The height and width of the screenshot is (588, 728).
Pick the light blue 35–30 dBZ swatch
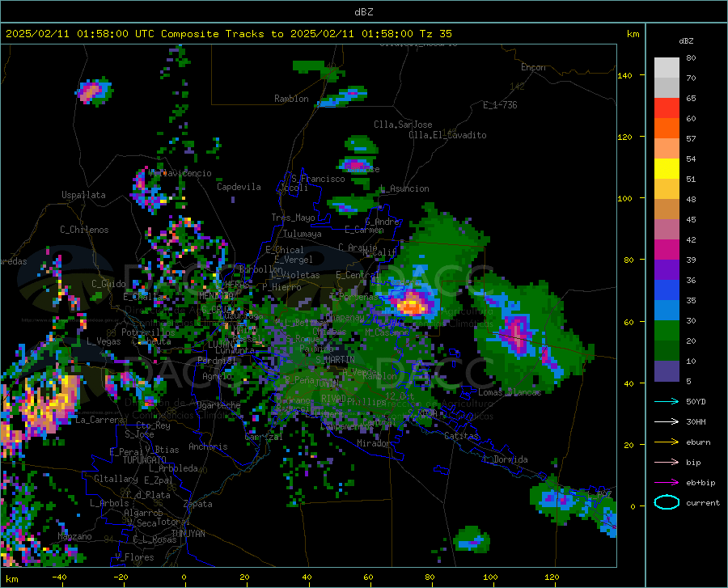[667, 311]
